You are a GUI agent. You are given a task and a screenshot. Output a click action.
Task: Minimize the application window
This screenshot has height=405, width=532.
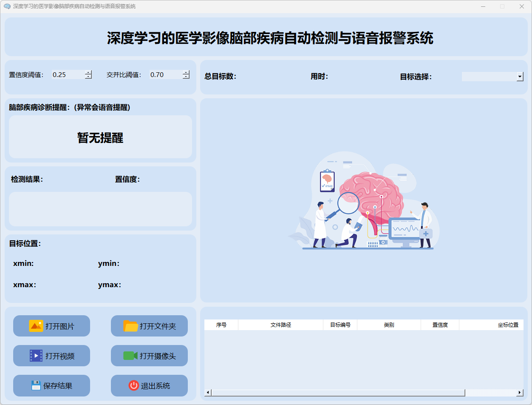pos(483,6)
